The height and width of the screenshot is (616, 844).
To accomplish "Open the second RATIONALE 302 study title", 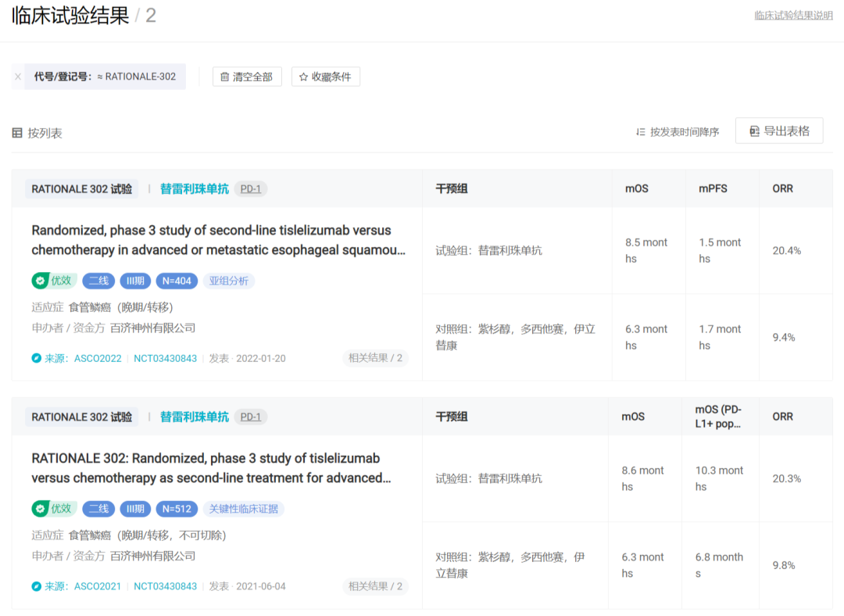I will click(211, 467).
